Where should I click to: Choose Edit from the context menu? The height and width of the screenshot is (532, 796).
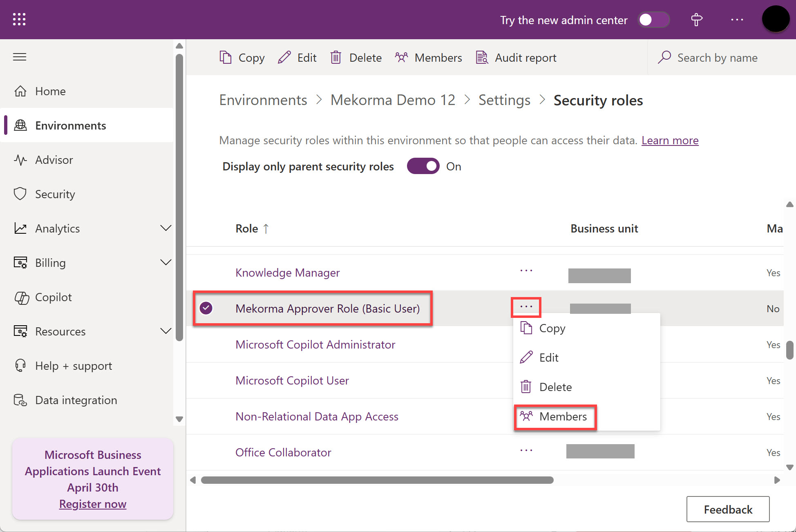(x=548, y=358)
